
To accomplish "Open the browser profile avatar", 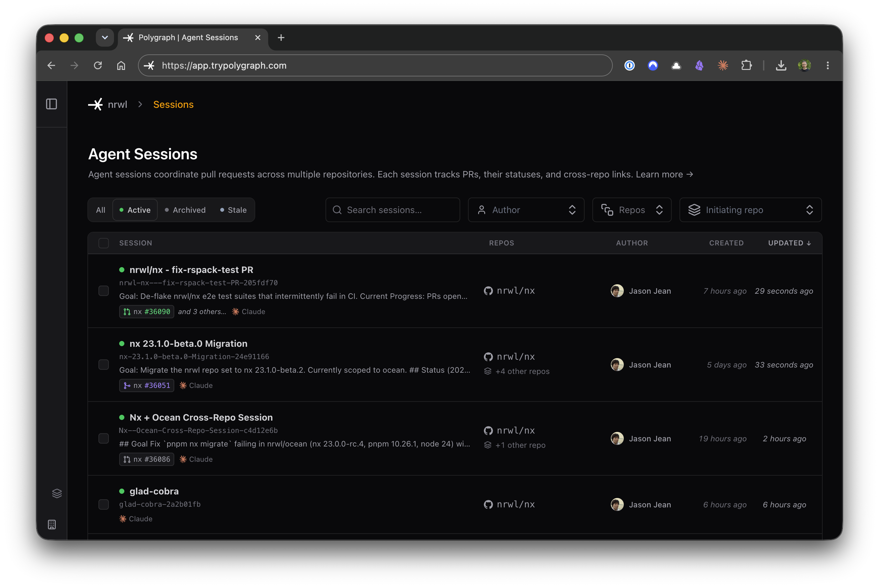I will (804, 66).
